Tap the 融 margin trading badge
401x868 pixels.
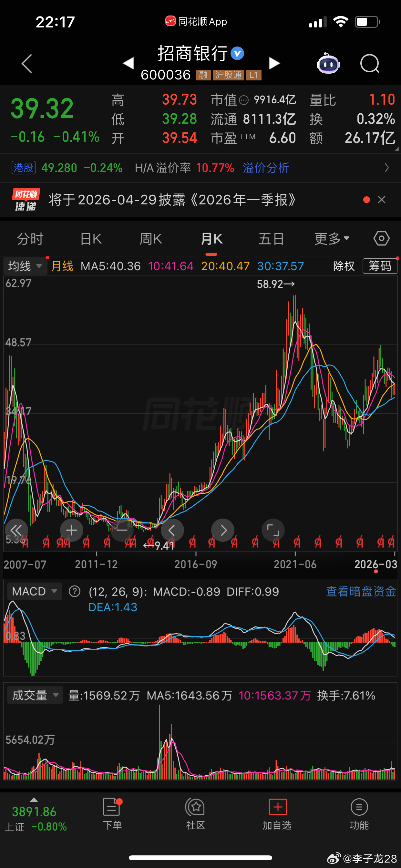[x=203, y=75]
